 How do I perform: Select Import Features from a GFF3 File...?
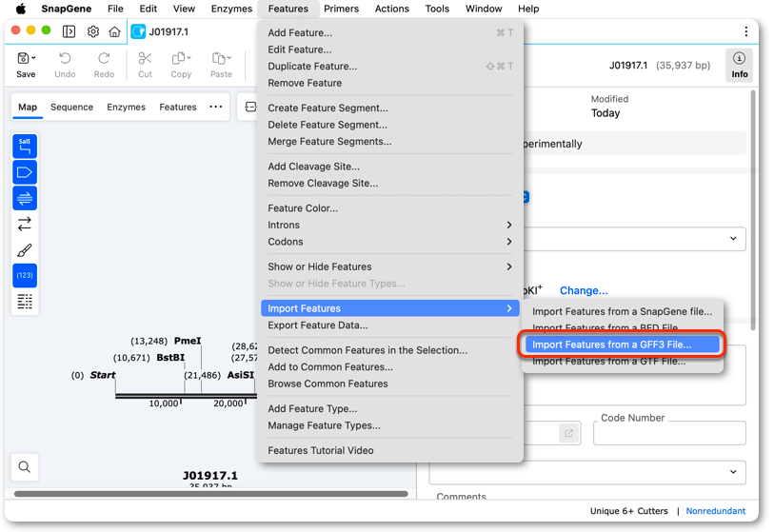tap(622, 345)
